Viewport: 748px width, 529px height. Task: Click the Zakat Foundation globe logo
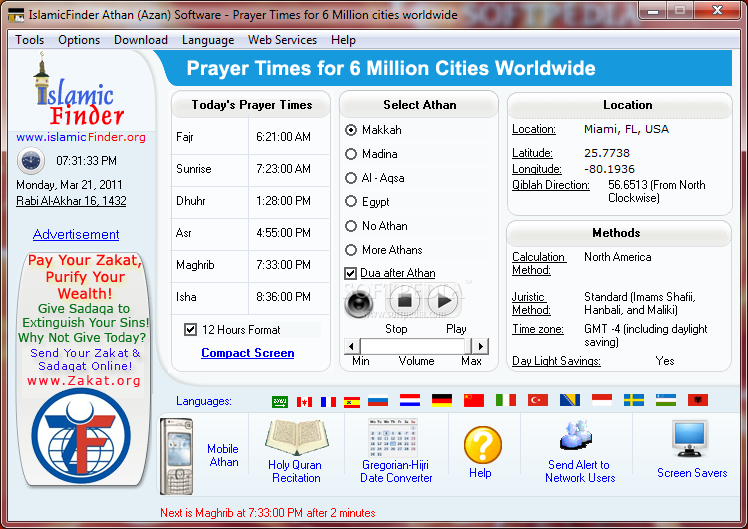[81, 436]
